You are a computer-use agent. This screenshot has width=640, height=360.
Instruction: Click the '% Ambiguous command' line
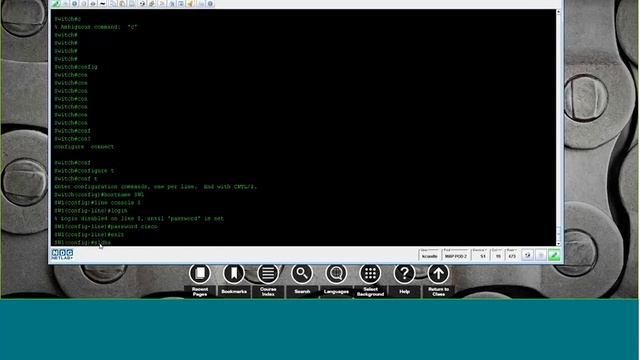click(96, 27)
